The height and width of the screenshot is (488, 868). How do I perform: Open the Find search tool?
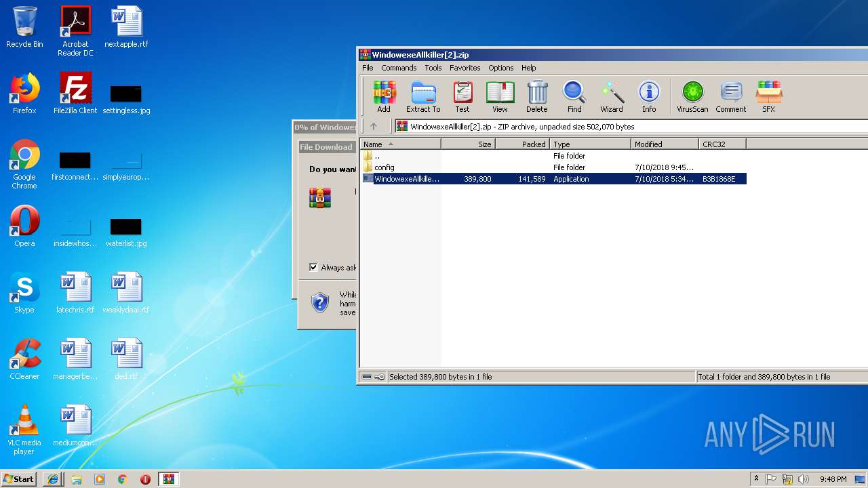574,96
